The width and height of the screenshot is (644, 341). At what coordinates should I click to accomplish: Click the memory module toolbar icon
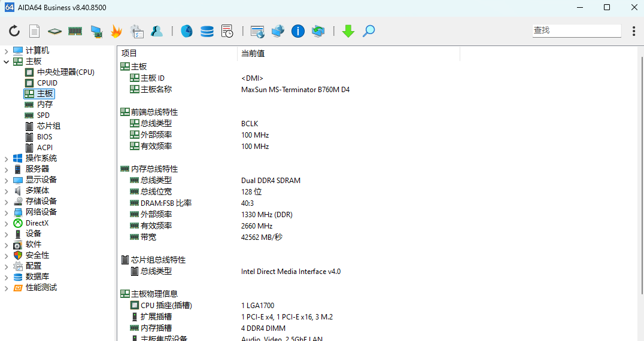[x=75, y=31]
